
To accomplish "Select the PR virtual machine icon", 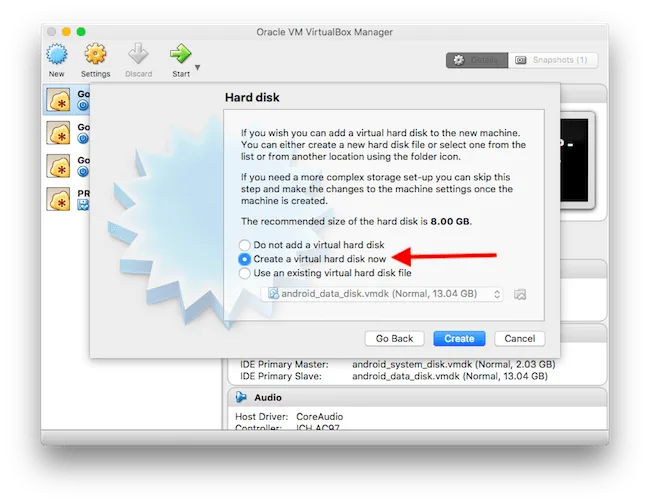I will point(58,199).
